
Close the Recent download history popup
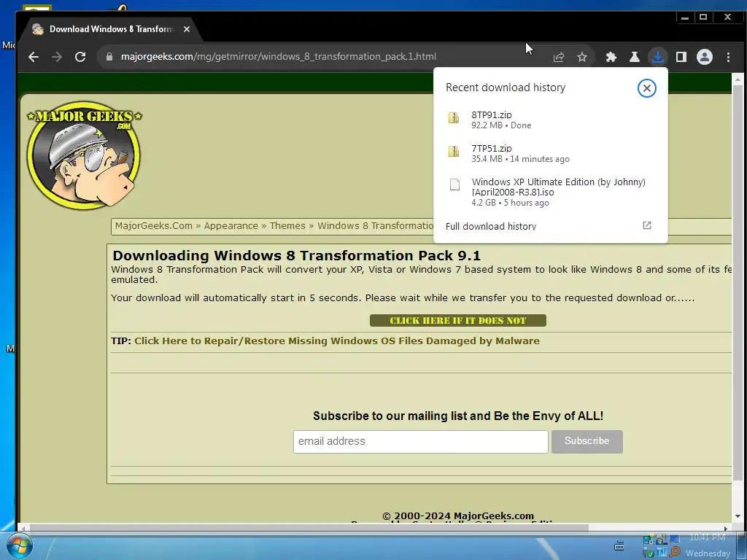(646, 88)
